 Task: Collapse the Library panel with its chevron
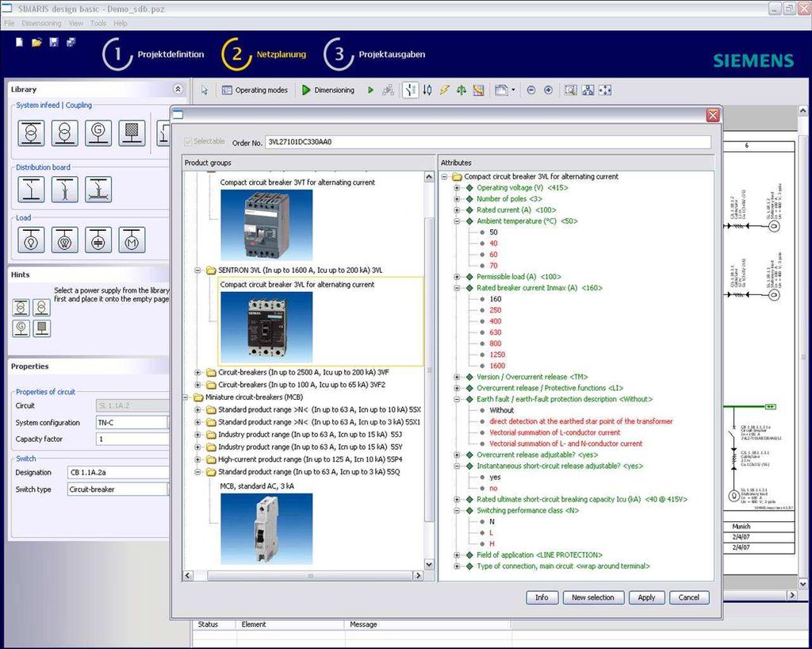pyautogui.click(x=178, y=89)
